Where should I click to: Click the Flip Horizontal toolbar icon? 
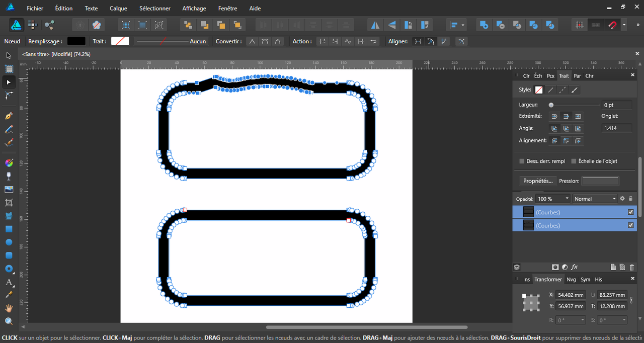[x=375, y=25]
